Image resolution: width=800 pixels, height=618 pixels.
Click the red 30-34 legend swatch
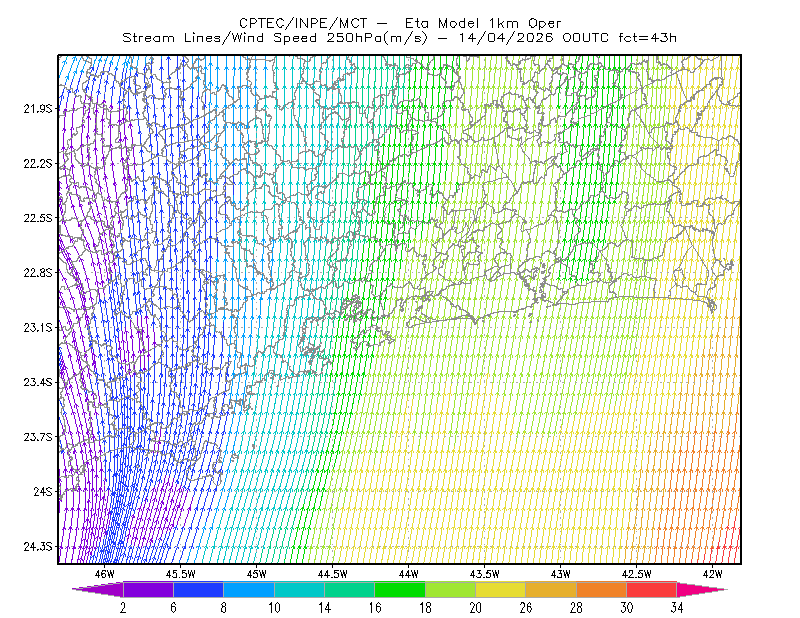pos(652,589)
